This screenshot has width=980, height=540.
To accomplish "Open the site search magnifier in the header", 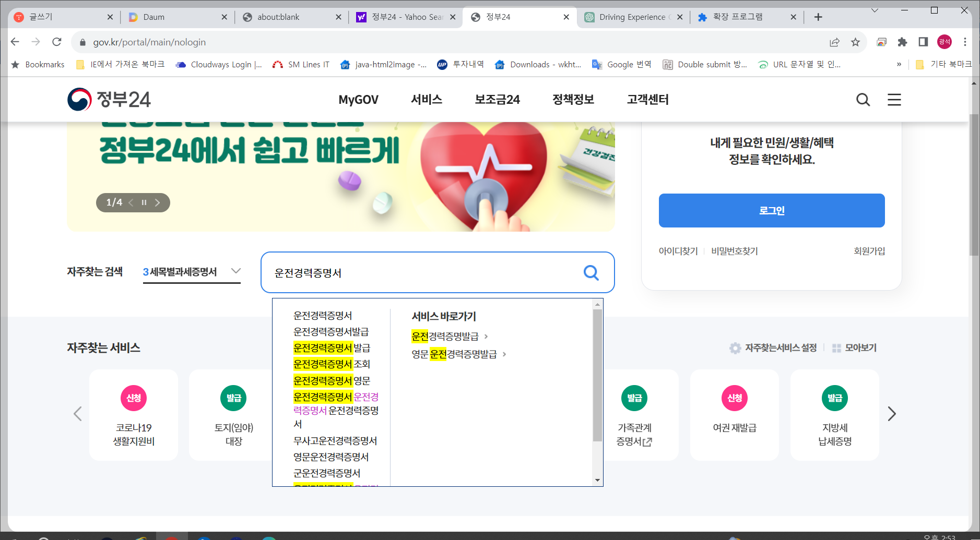I will pos(863,99).
